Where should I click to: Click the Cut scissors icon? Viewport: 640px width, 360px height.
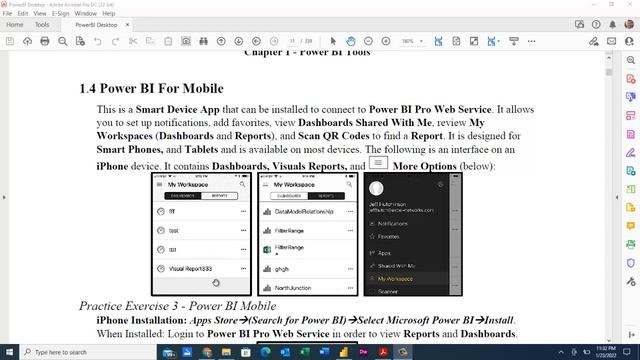(x=133, y=41)
